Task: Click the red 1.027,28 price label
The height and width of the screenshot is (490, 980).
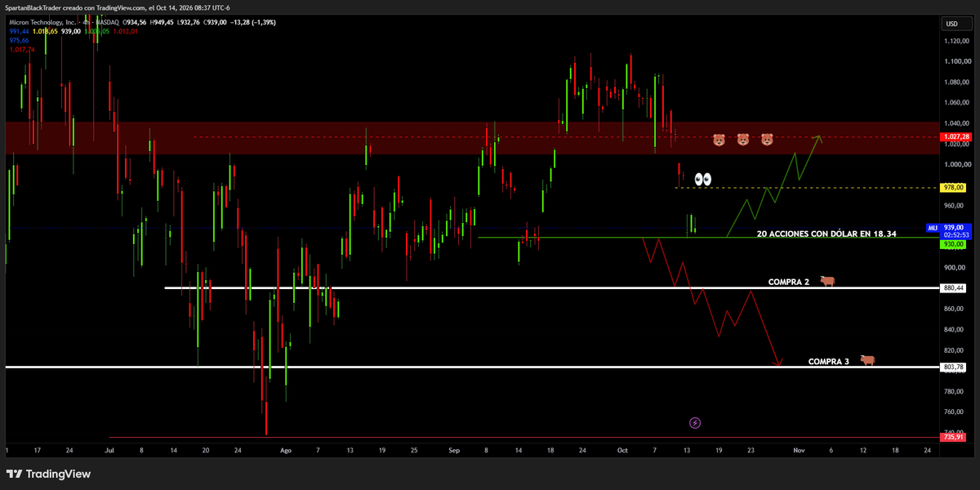Action: [x=955, y=136]
